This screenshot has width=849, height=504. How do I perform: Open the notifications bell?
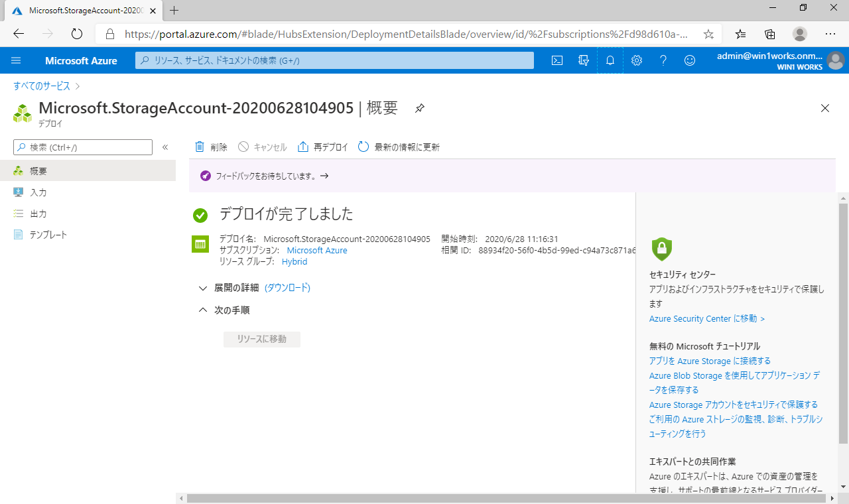(x=610, y=60)
